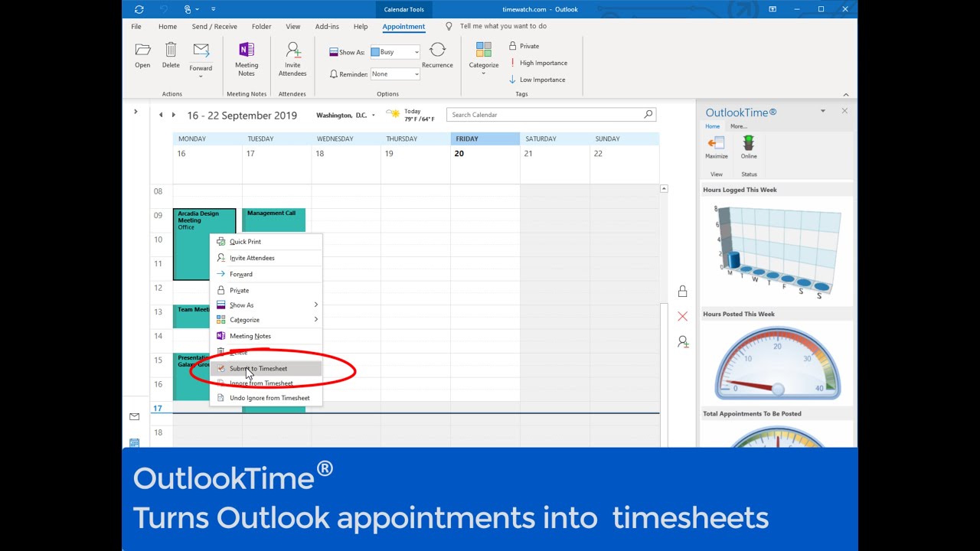Open the Ribbon Display Options icon
980x551 pixels.
coord(773,9)
